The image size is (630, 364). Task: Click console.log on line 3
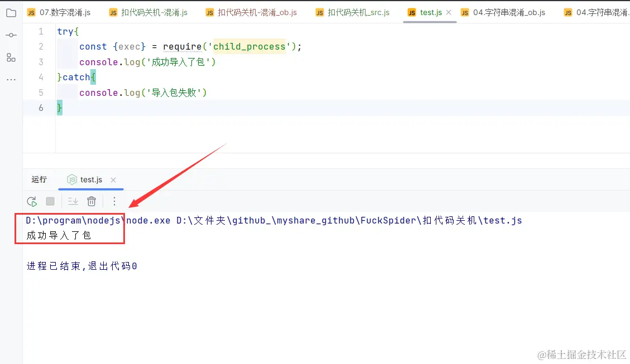(x=110, y=62)
